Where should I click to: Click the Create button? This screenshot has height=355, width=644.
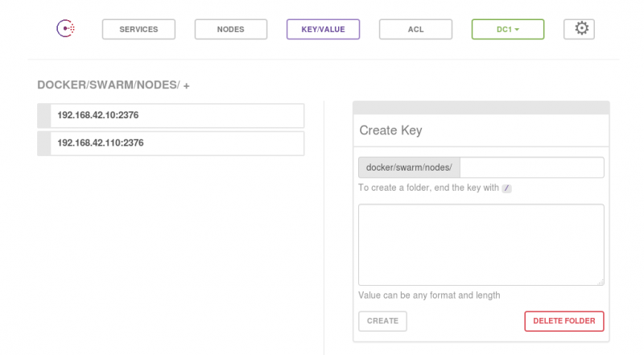click(382, 321)
